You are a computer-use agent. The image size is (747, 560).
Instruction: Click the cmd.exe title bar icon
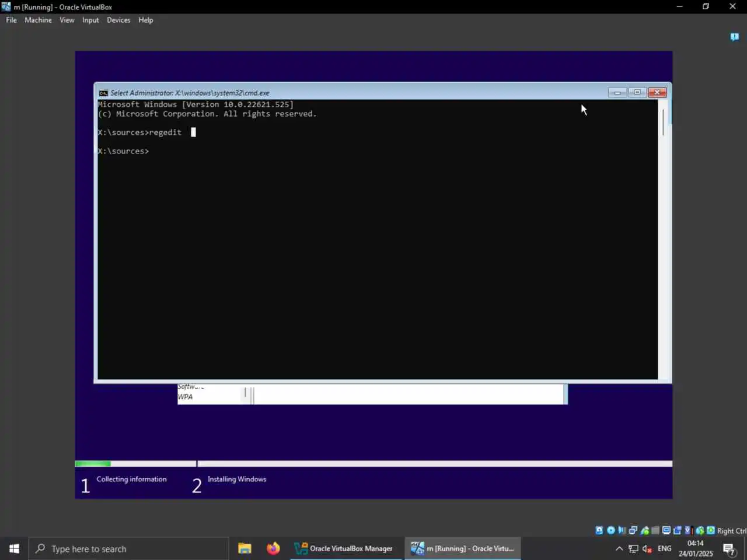coord(103,93)
